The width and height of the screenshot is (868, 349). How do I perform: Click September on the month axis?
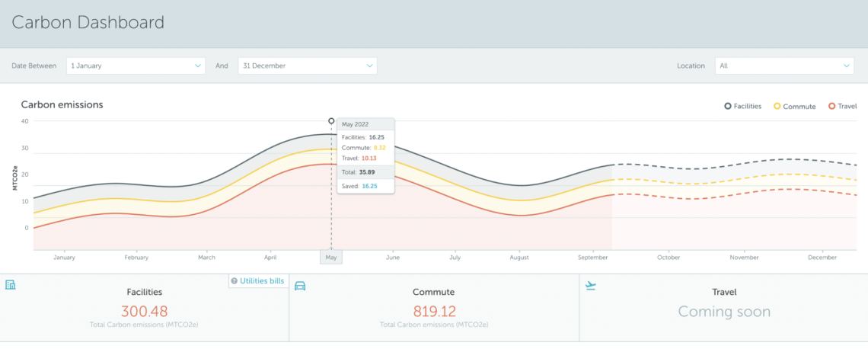tap(592, 258)
